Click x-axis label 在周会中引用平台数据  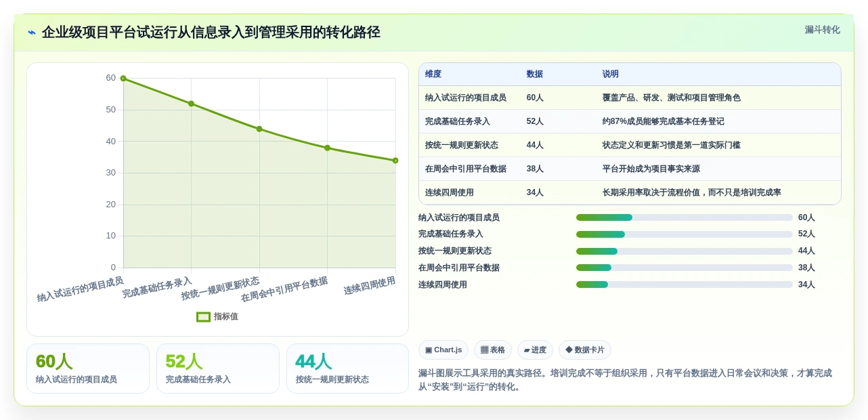click(x=285, y=290)
